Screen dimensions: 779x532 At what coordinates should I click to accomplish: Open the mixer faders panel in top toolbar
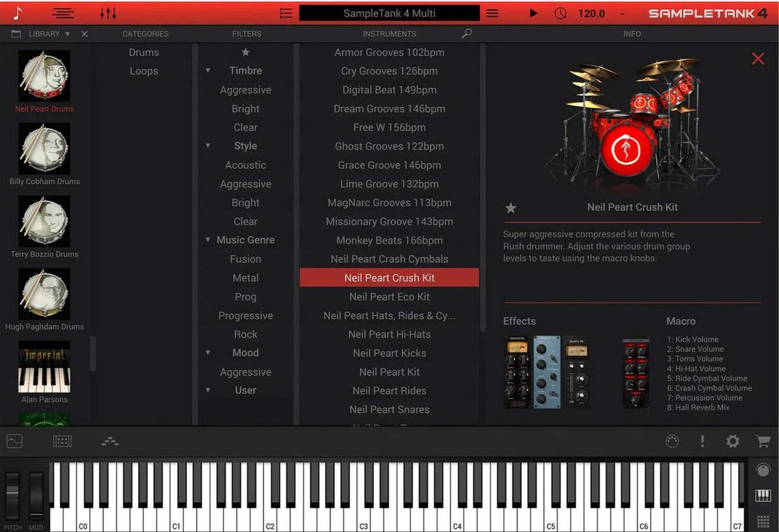[108, 12]
